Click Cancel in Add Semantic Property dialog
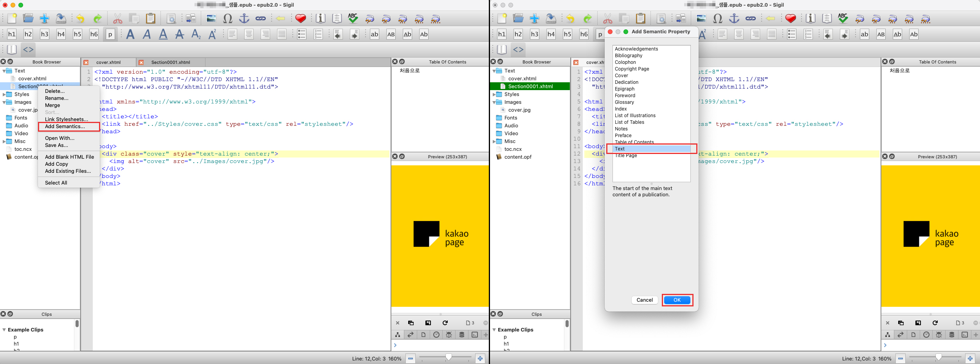Image resolution: width=980 pixels, height=364 pixels. click(645, 300)
